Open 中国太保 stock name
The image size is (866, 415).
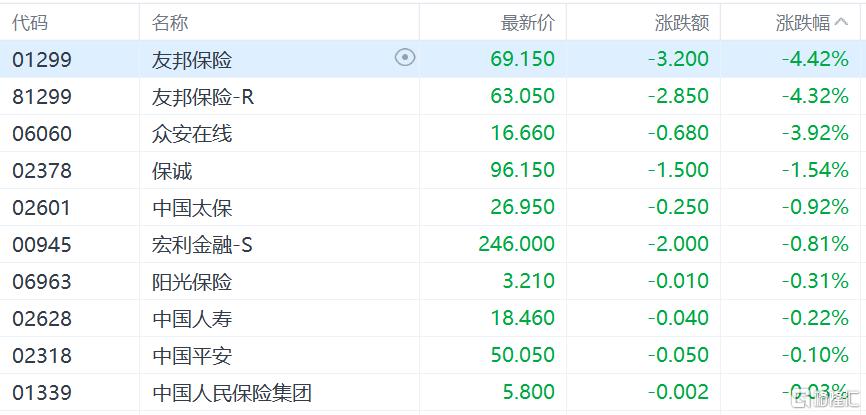(192, 207)
